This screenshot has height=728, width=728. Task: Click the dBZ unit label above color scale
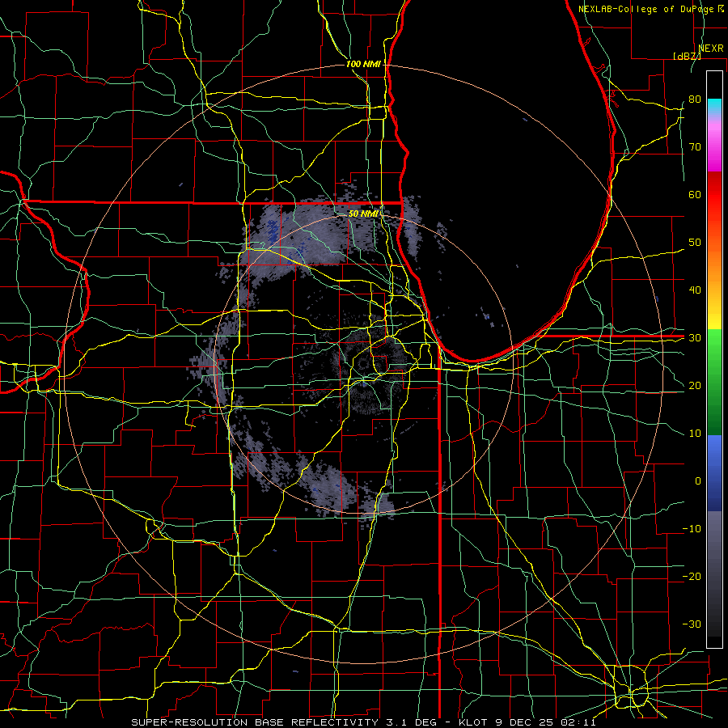point(687,56)
